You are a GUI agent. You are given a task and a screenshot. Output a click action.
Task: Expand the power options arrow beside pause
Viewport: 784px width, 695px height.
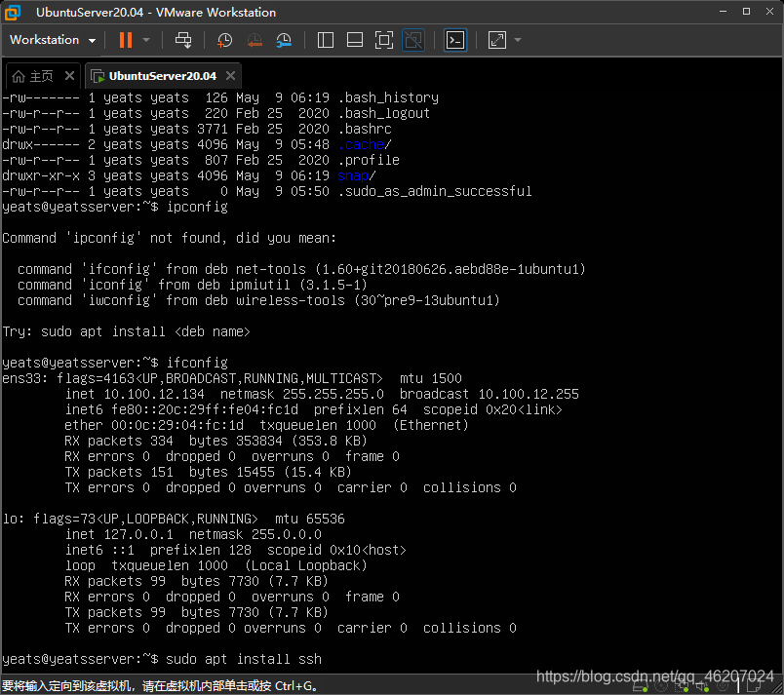(146, 40)
